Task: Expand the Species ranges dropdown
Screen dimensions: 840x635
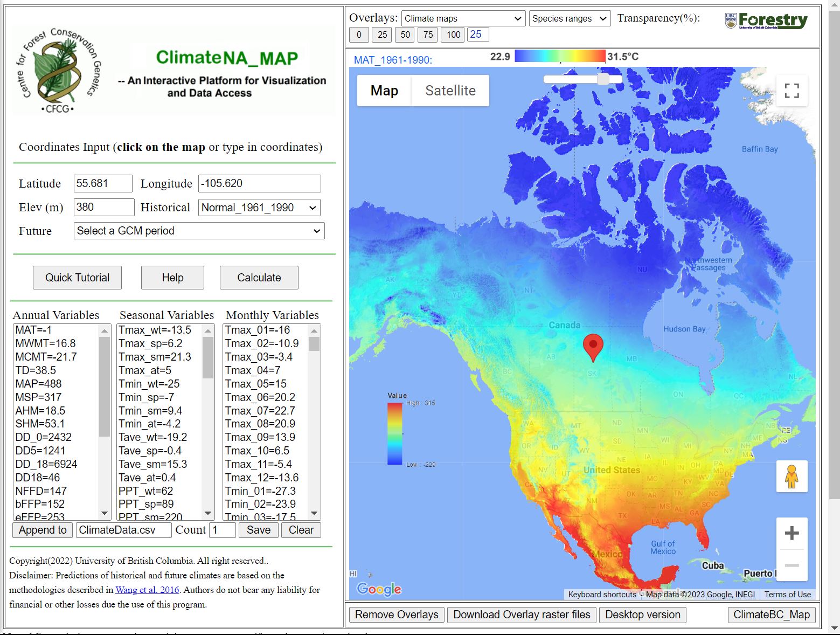Action: pyautogui.click(x=570, y=19)
